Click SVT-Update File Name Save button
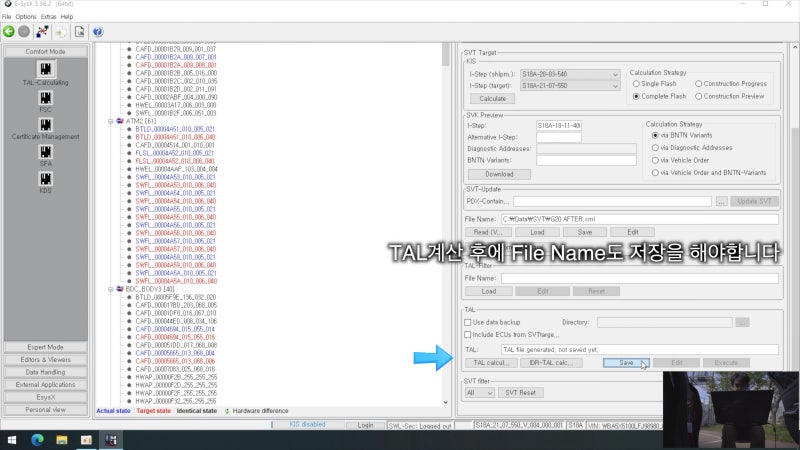This screenshot has height=450, width=800. [x=585, y=232]
